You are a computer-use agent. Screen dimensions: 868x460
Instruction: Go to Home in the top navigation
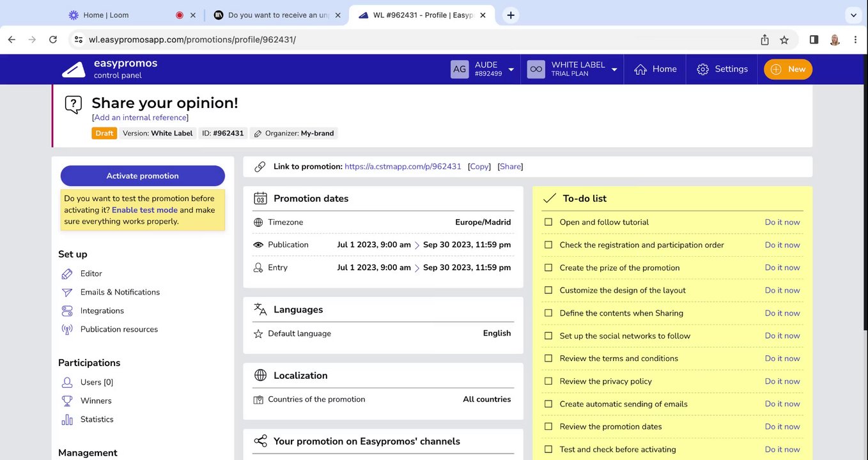655,69
